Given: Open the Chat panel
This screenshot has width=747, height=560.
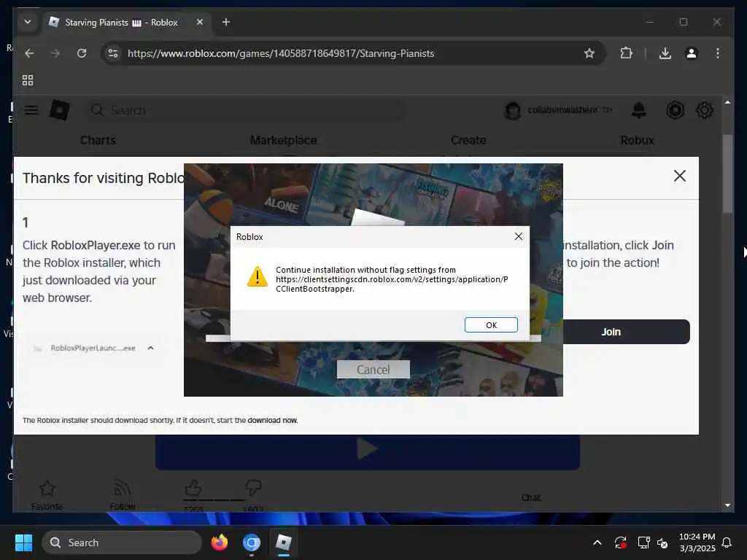Looking at the screenshot, I should (531, 497).
